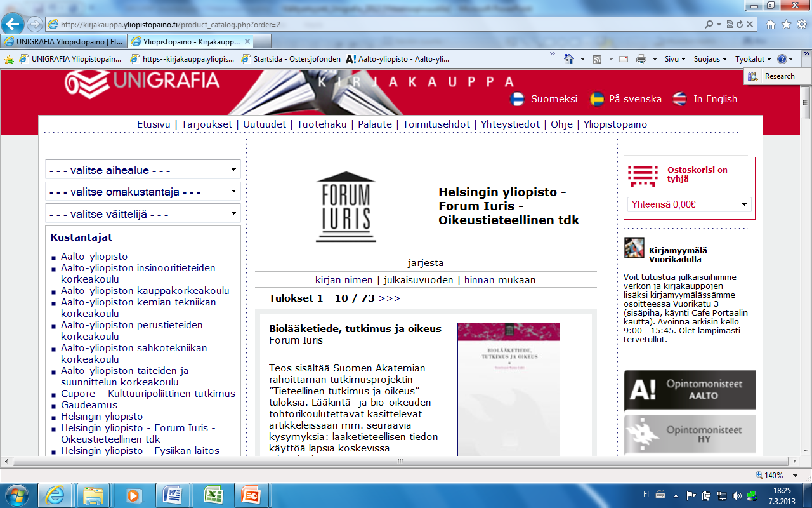This screenshot has width=812, height=508.
Task: Close the Yliopistopaino - Kirjakauppa tab
Action: coord(247,42)
